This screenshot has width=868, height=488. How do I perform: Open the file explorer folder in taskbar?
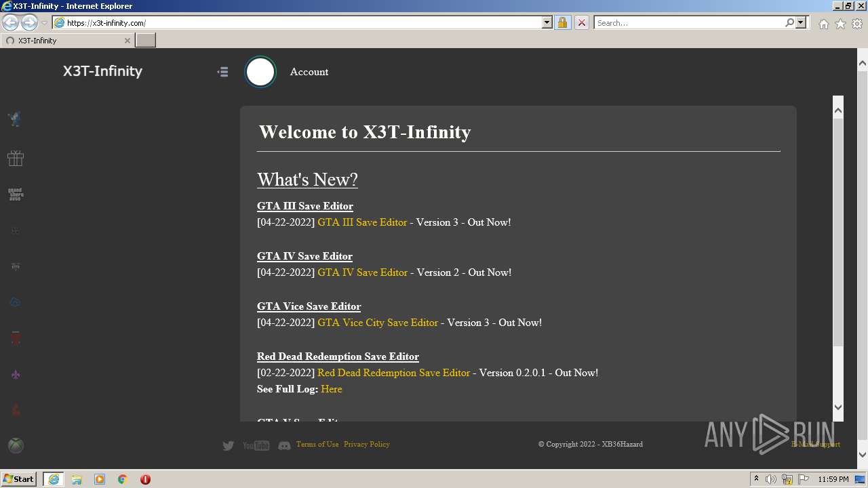click(x=77, y=479)
